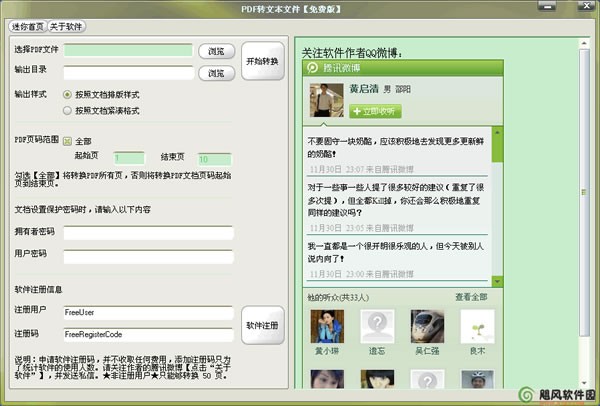
Task: Click the 23:00 来自腾讯微博 timestamp
Action: pos(362,274)
